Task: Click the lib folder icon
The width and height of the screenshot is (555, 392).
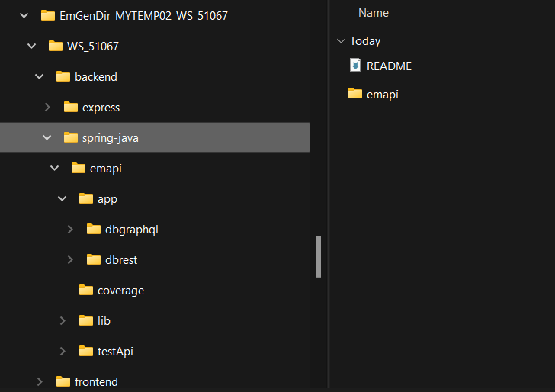Action: (x=86, y=320)
